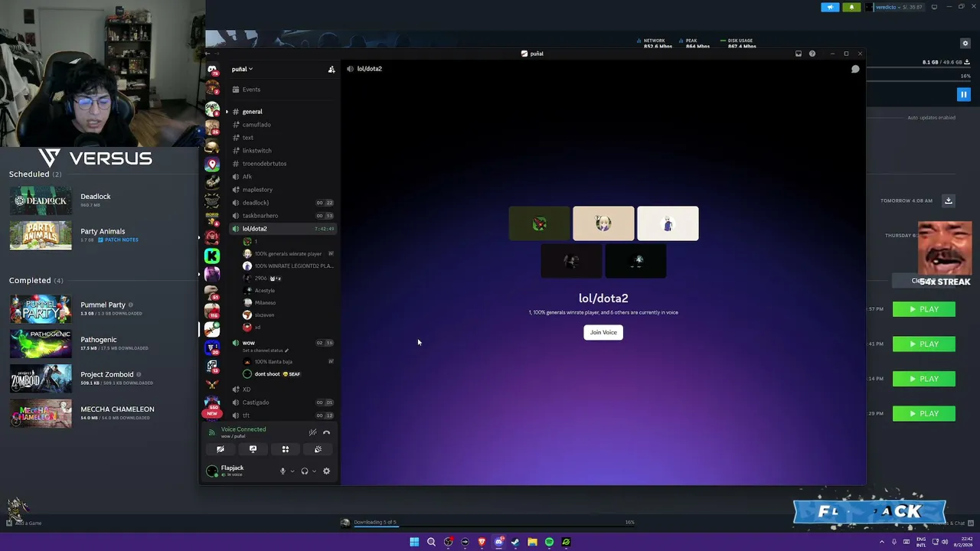The height and width of the screenshot is (551, 980).
Task: Open the linkstwitch channel
Action: pos(283,151)
